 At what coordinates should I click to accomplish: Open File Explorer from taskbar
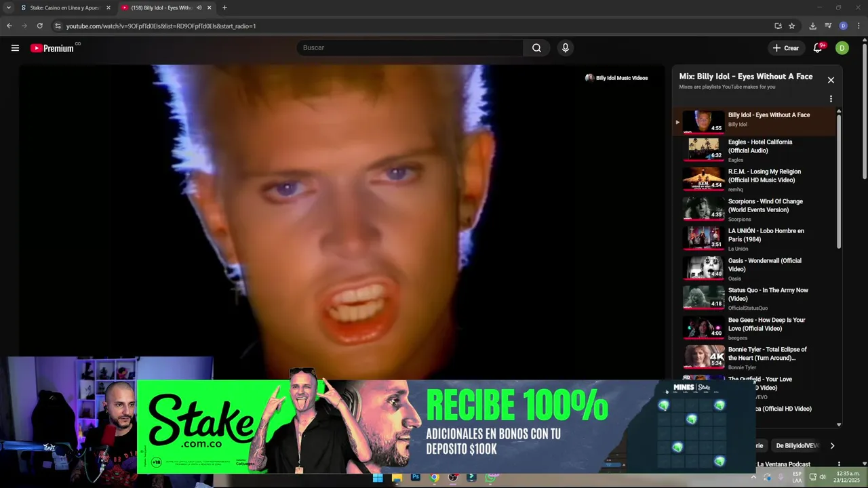pyautogui.click(x=397, y=477)
